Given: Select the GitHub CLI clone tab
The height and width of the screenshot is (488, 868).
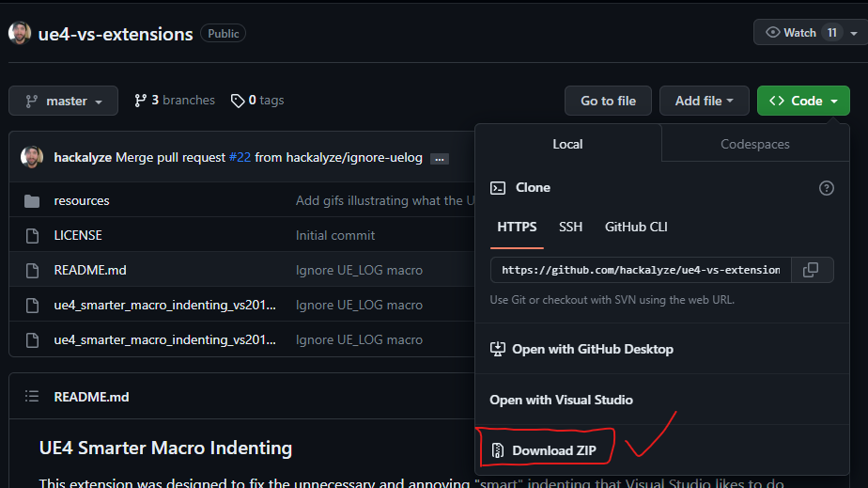Looking at the screenshot, I should click(x=635, y=228).
